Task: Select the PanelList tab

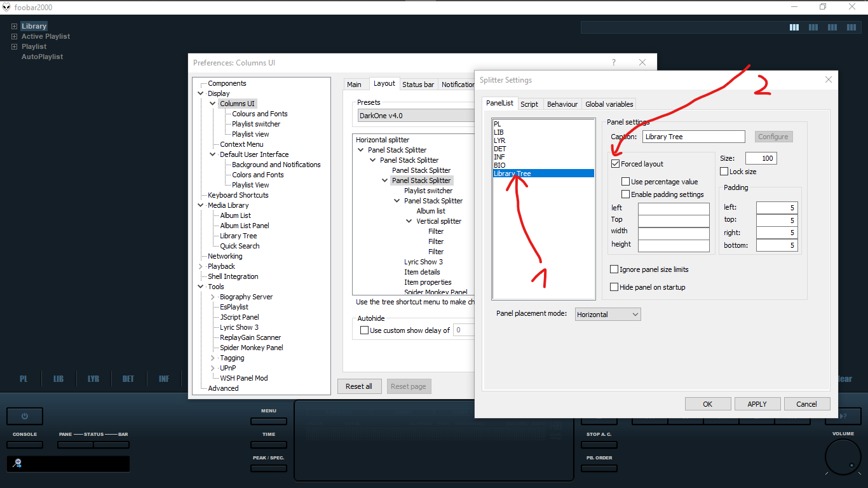Action: [x=499, y=103]
